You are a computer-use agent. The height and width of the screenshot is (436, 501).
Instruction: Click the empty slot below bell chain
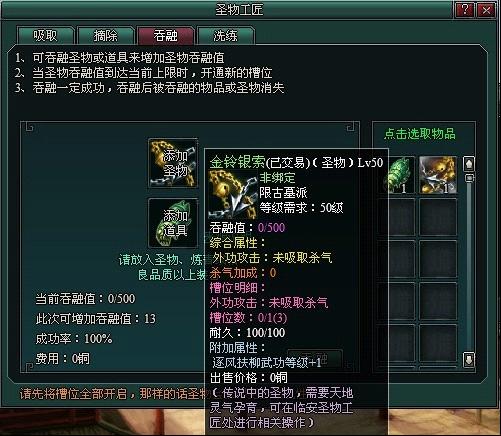(x=438, y=217)
